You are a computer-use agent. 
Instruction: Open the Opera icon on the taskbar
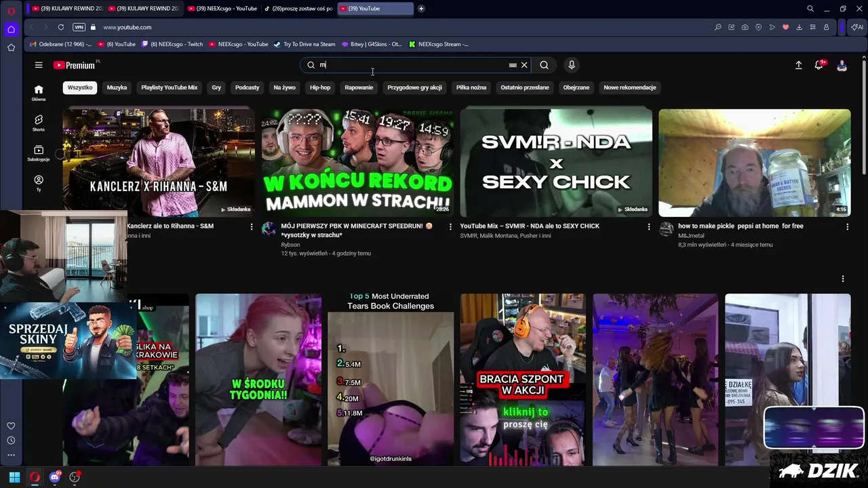pyautogui.click(x=35, y=477)
